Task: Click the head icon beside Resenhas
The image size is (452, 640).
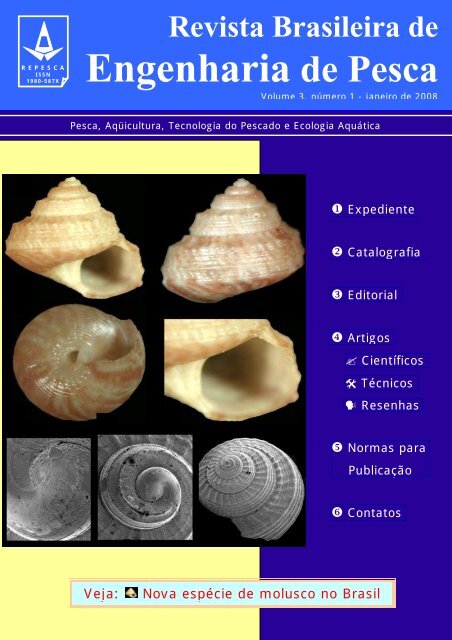Action: coord(350,405)
